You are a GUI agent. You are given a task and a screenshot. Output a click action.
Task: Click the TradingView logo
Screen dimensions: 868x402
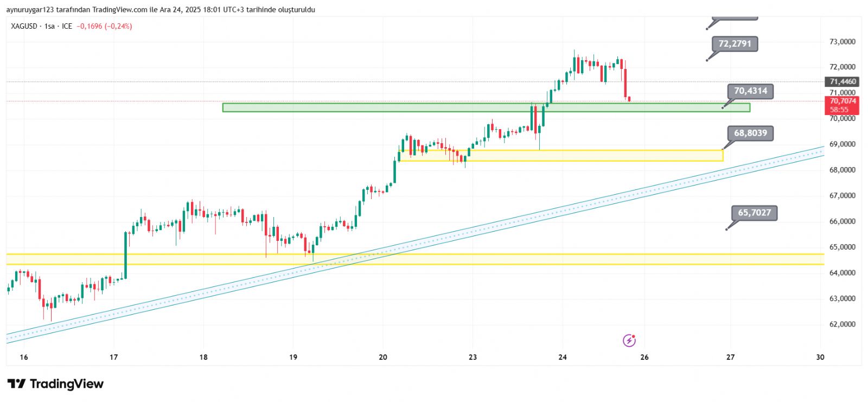tap(55, 384)
